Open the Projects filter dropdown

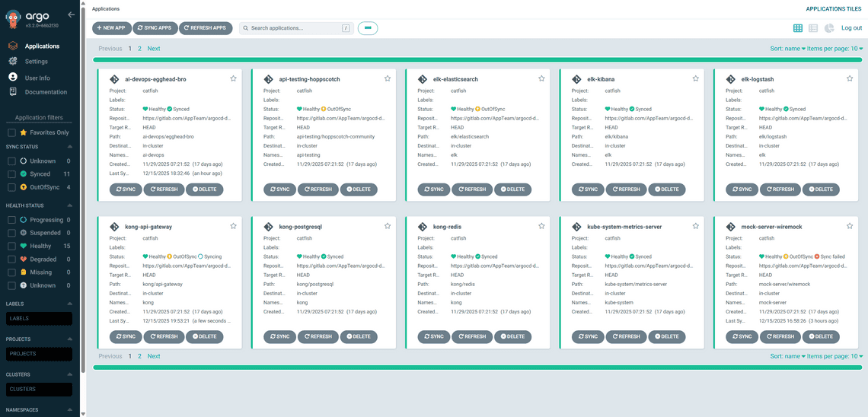point(39,354)
